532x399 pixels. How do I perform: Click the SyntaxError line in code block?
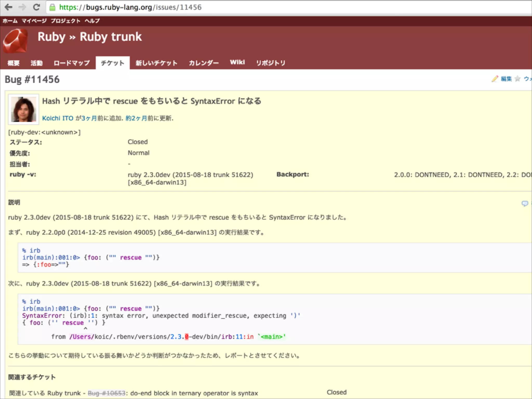tap(161, 316)
